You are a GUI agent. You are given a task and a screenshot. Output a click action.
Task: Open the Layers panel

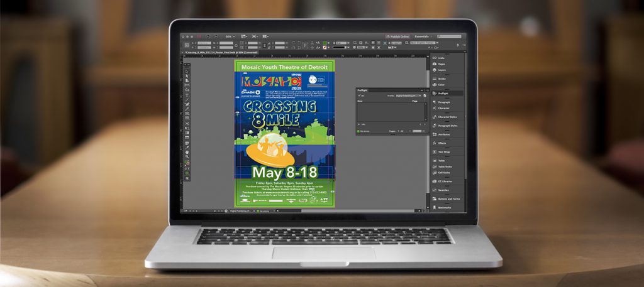441,70
